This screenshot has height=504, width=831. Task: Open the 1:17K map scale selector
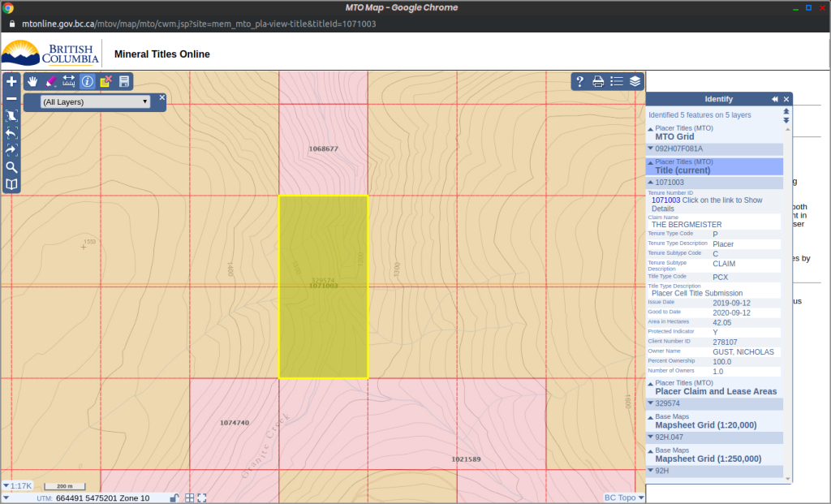18,486
